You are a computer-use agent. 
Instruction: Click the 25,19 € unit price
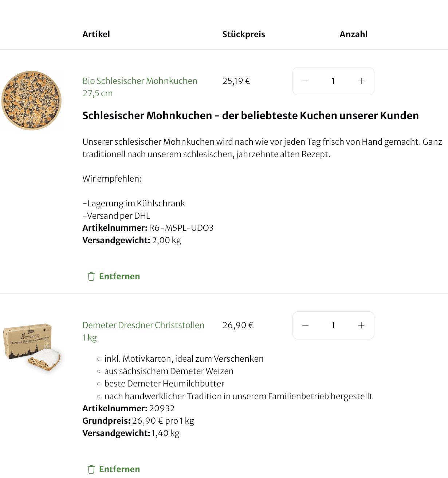(236, 81)
